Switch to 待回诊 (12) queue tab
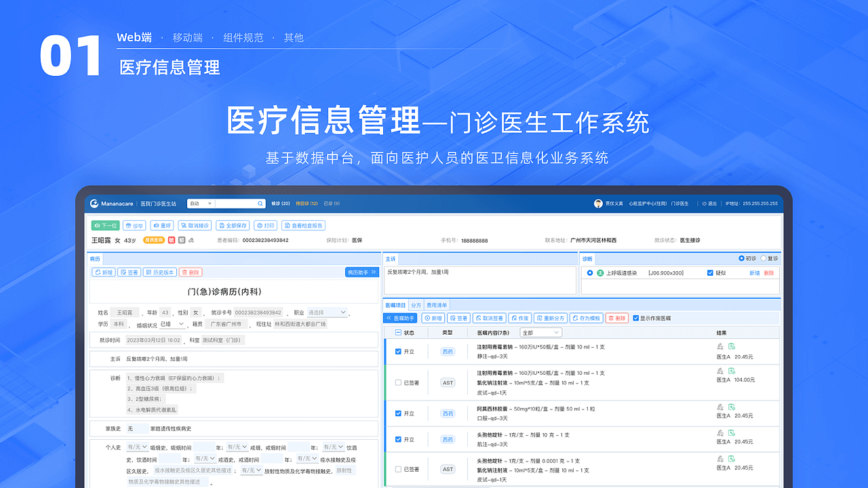Viewport: 868px width, 488px height. click(x=307, y=203)
